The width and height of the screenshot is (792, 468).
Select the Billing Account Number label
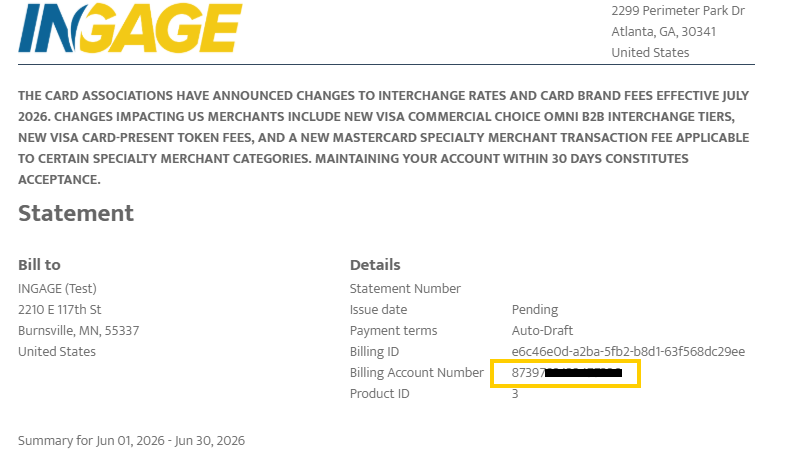tap(417, 373)
